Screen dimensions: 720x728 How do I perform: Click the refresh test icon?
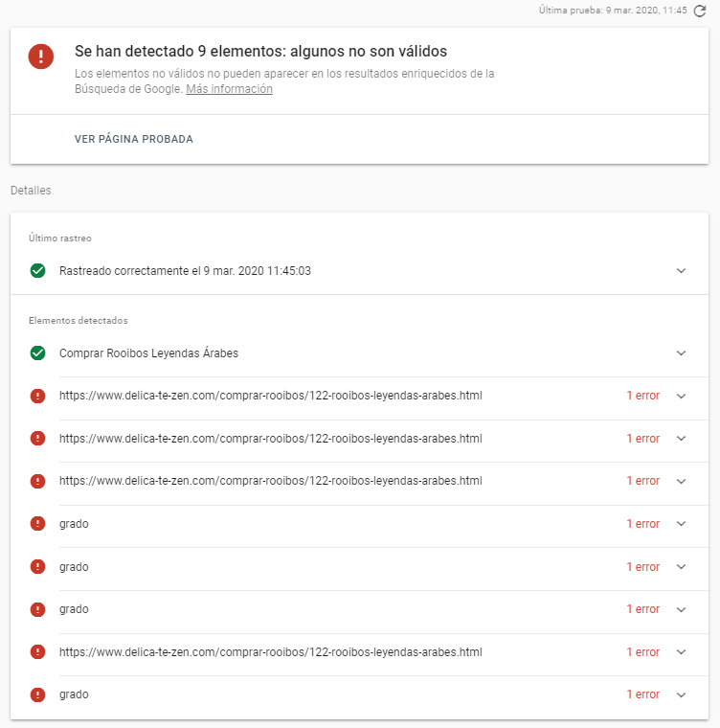tap(700, 11)
